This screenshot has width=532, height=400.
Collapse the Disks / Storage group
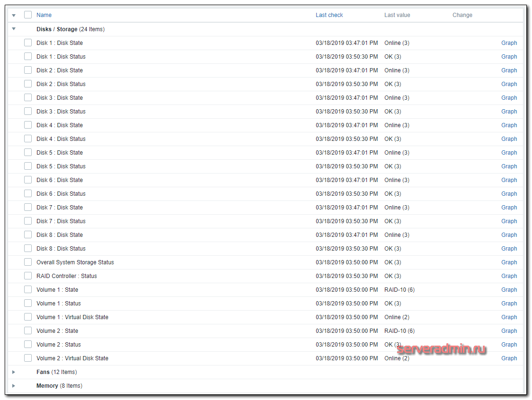[x=14, y=29]
